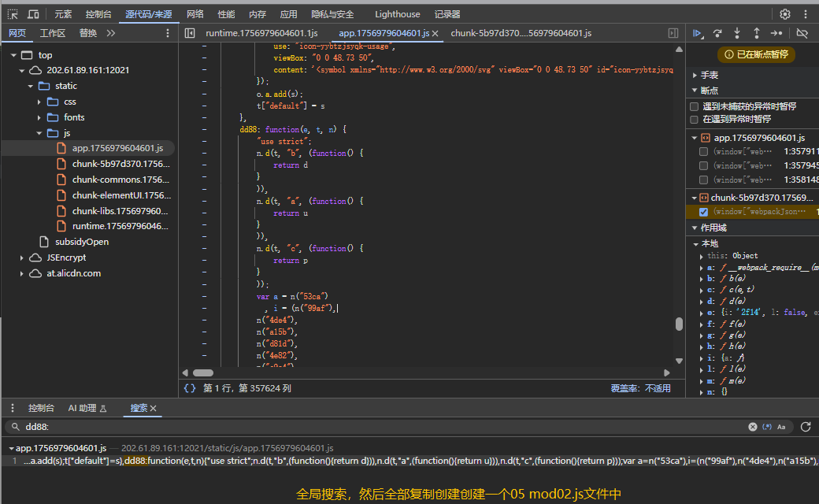Enable pause on uncaught exceptions
Viewport: 819px width, 504px height.
pos(694,106)
